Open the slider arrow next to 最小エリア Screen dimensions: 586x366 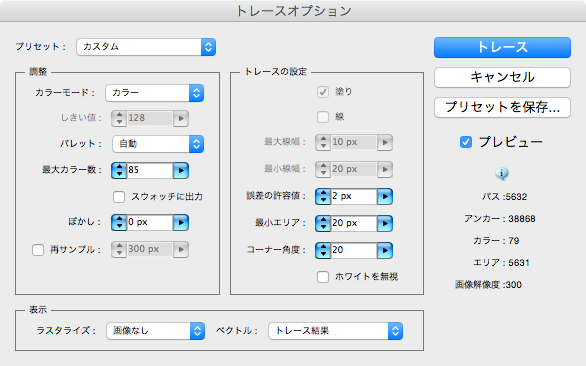[385, 224]
